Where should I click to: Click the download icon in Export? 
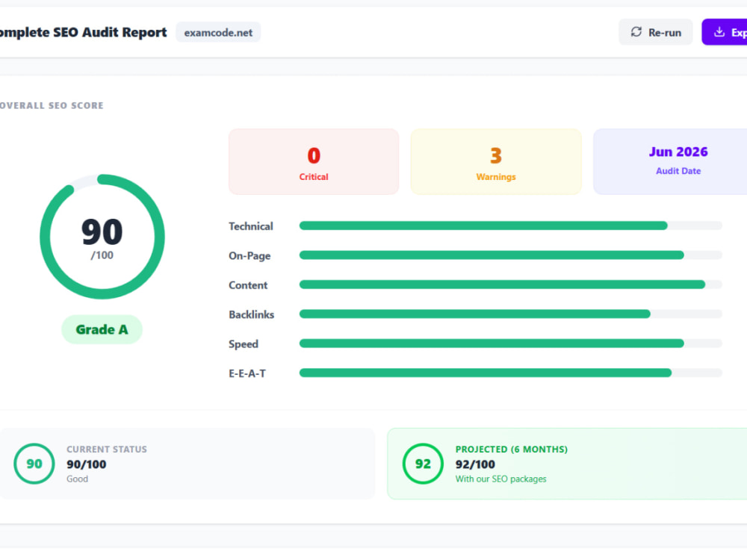click(719, 32)
